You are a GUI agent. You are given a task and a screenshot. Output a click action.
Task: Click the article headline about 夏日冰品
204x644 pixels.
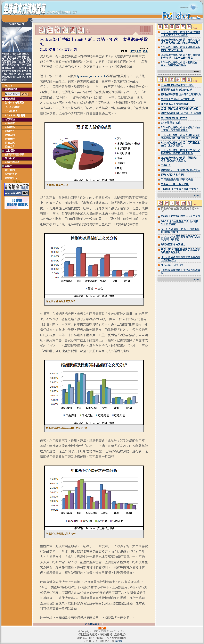[94, 41]
